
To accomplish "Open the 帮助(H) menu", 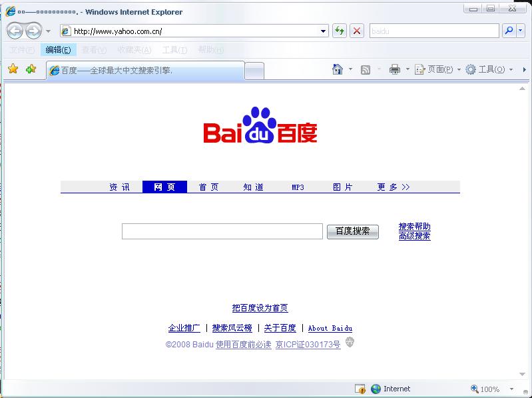I will [x=210, y=50].
